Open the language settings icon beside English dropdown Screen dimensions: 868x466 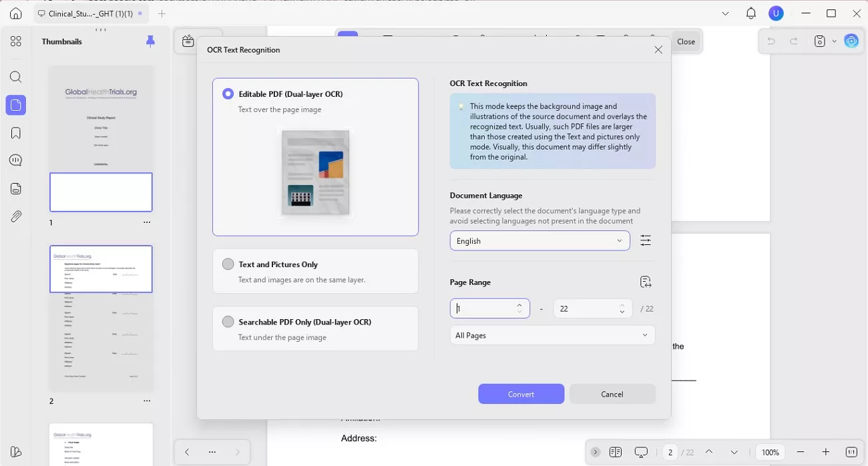tap(646, 240)
